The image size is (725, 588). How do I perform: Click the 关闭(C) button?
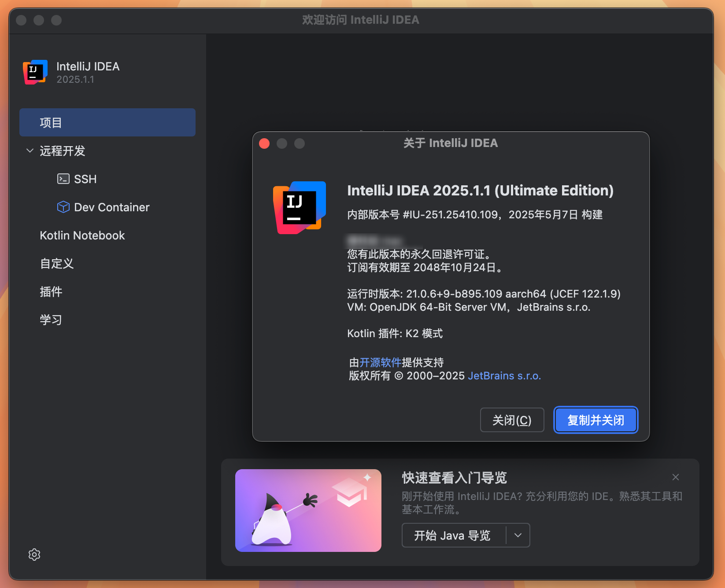point(512,420)
